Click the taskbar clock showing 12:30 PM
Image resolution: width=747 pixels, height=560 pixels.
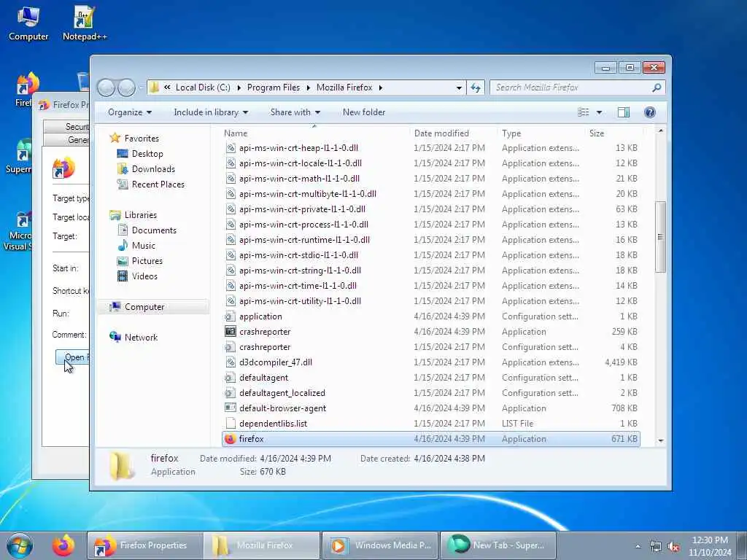click(710, 546)
